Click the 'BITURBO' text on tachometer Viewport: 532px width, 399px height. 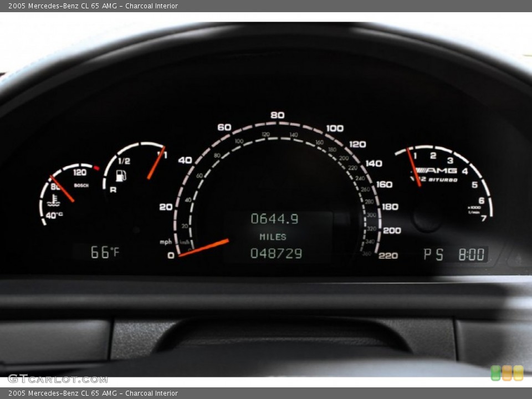pos(443,180)
